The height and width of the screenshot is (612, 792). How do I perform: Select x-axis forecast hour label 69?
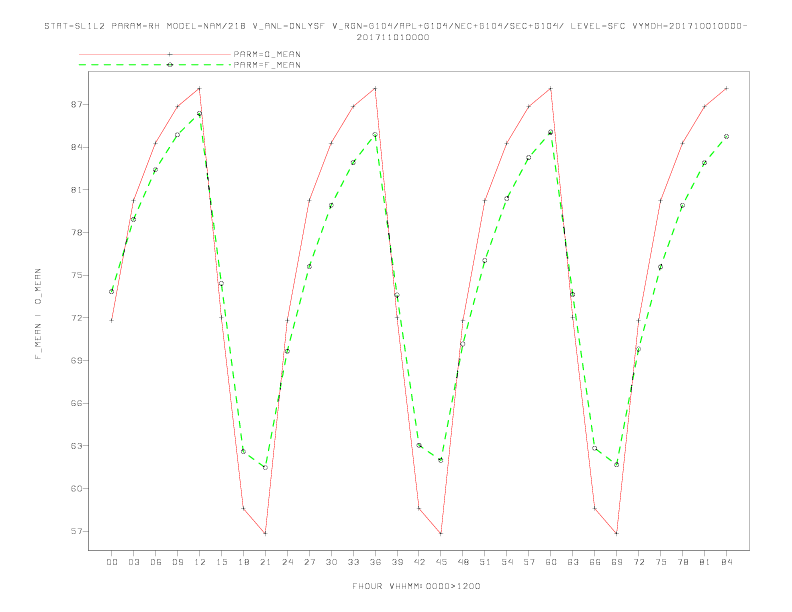pos(617,562)
